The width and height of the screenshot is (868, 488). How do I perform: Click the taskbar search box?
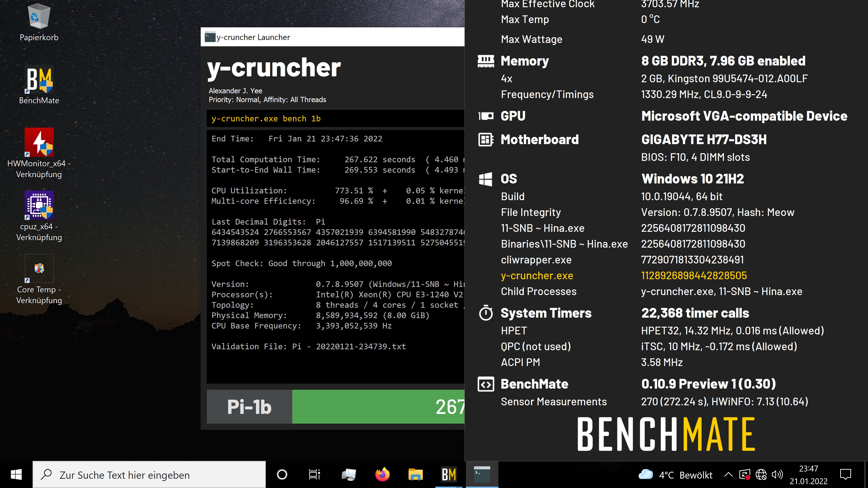click(149, 475)
